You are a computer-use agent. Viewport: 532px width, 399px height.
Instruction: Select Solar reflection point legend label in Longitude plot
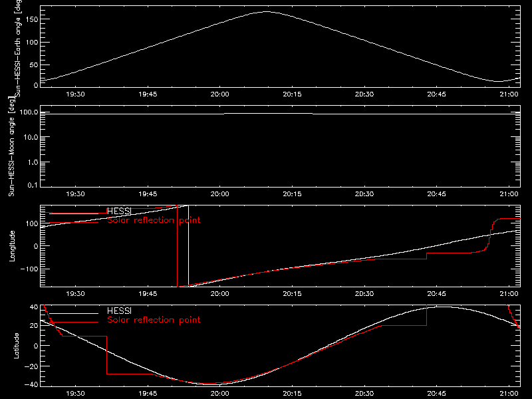coord(154,220)
